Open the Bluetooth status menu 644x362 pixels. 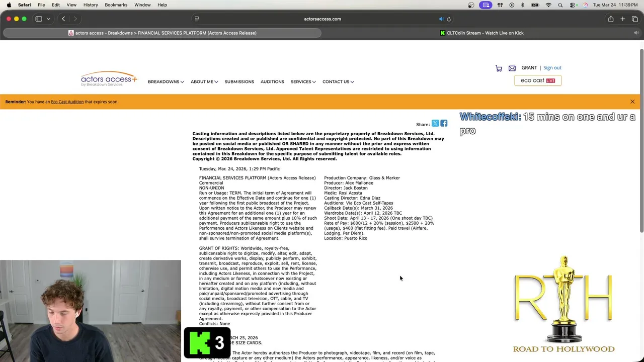click(x=522, y=5)
